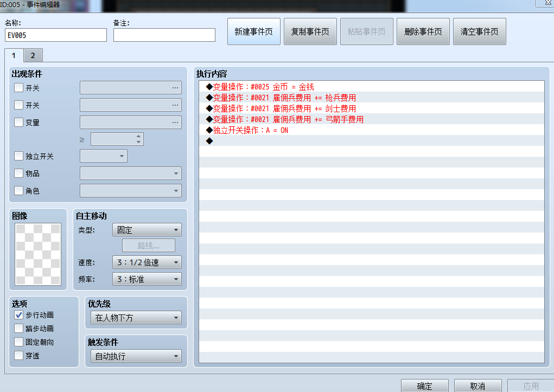This screenshot has height=392, width=554.
Task: Select command line #0025 金币 = 金钱
Action: click(x=371, y=87)
